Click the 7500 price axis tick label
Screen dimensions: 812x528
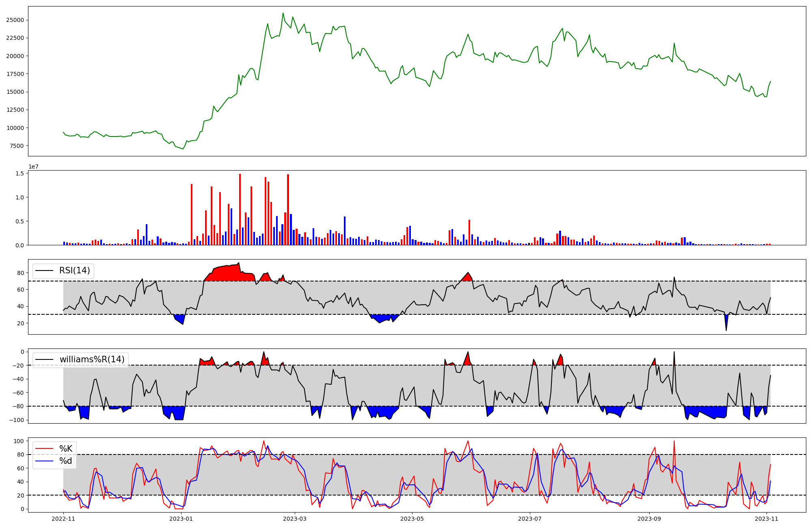pos(16,146)
